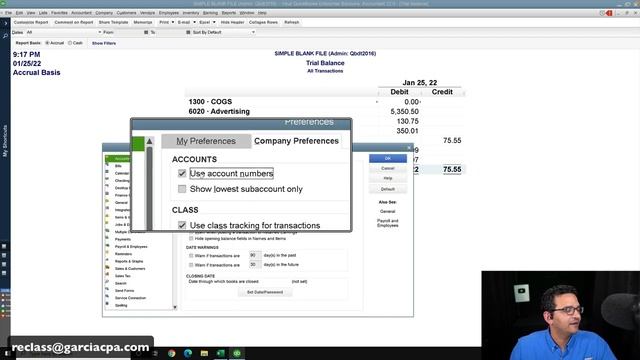Select Accrual report basis
Viewport: 640px width, 360px height.
coord(47,43)
